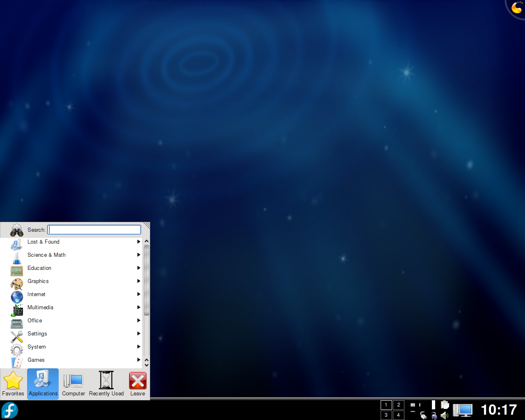Image resolution: width=525 pixels, height=420 pixels.
Task: Expand the Multimedia submenu arrow
Action: click(139, 307)
